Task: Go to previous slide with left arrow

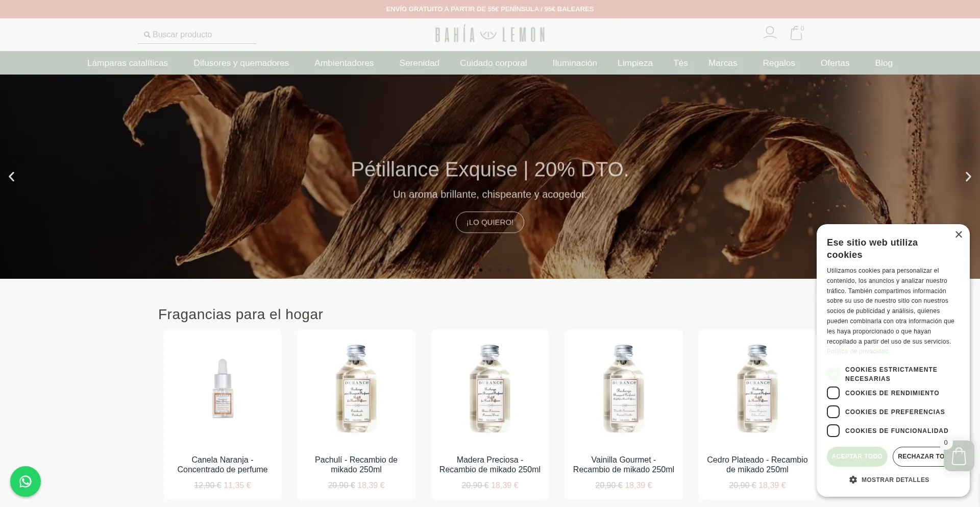Action: pos(12,177)
